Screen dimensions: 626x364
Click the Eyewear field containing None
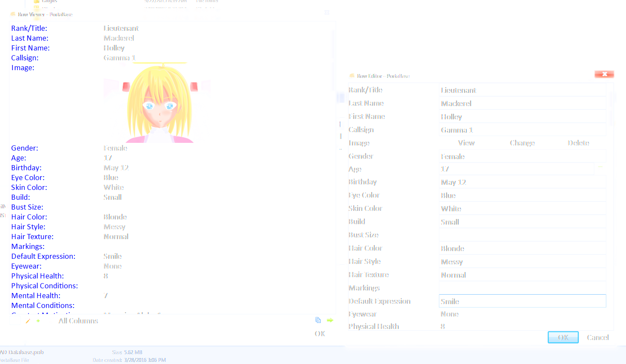click(522, 314)
